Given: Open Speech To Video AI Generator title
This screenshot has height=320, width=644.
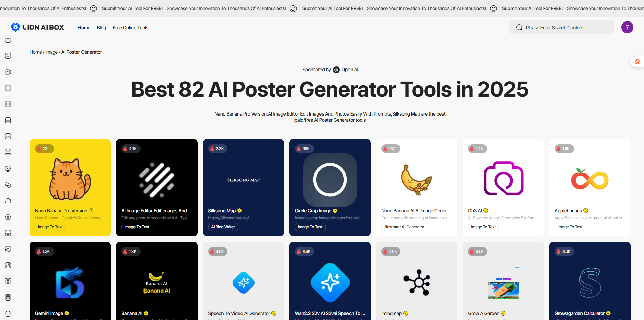Looking at the screenshot, I should coord(239,313).
